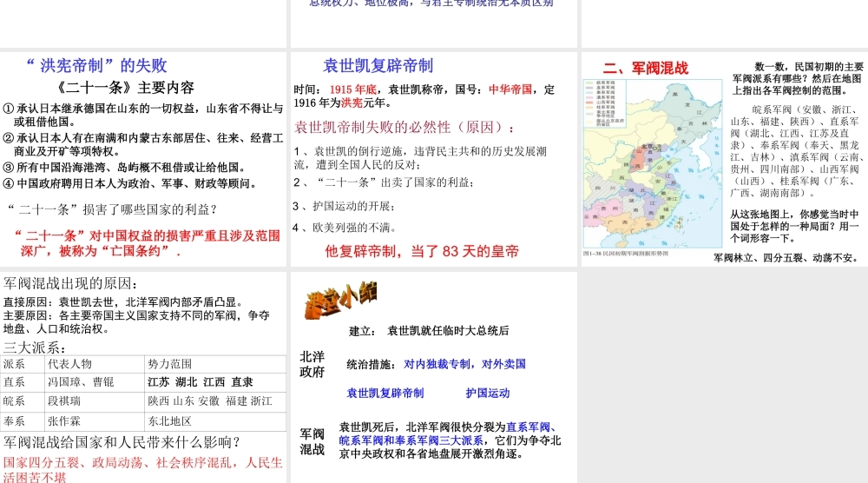Select reason 4 欧美列强的不满

345,228
